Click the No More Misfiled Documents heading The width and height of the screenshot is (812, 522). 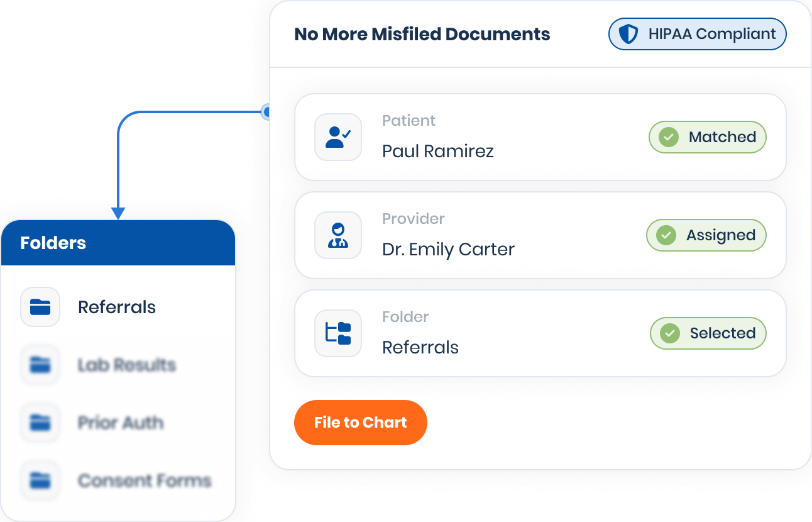(x=422, y=34)
